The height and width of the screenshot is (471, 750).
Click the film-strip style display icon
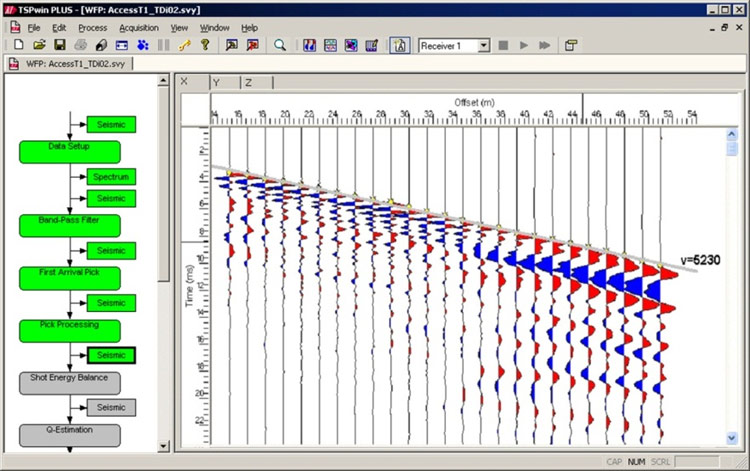[372, 45]
